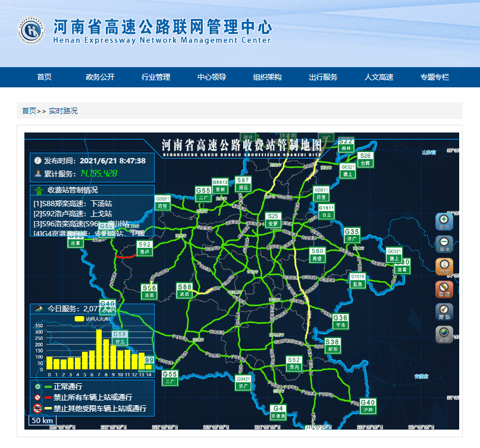Click the zoom-in plus icon on the map
The width and height of the screenshot is (480, 448).
[x=445, y=219]
